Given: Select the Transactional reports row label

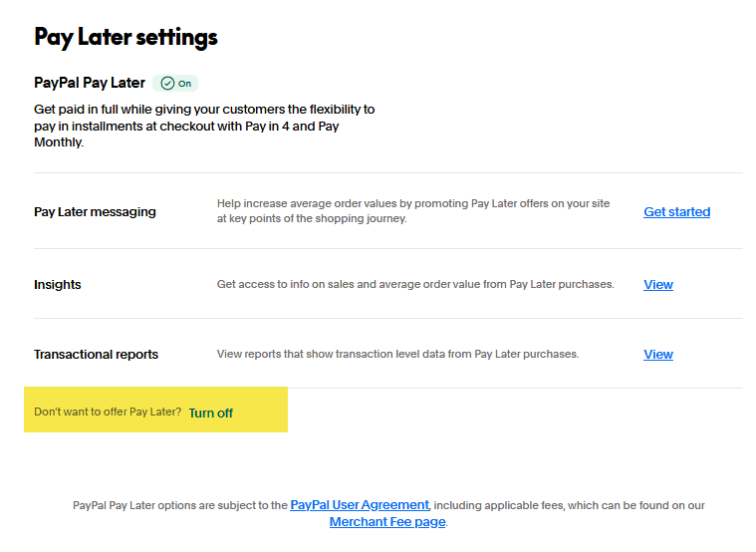Looking at the screenshot, I should pyautogui.click(x=96, y=355).
